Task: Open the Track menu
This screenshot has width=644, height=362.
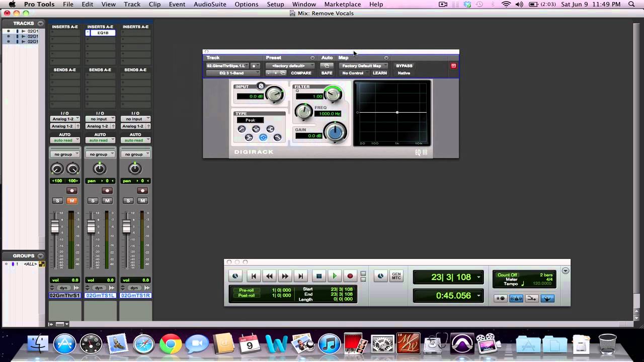Action: [132, 4]
